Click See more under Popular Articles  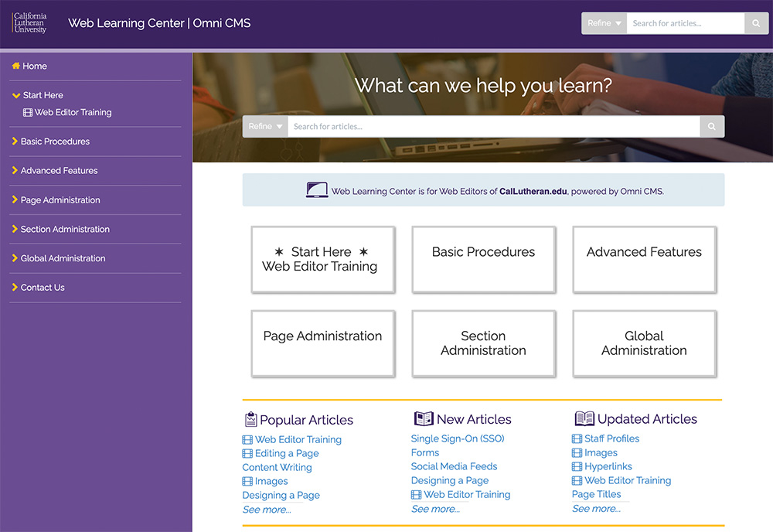(x=267, y=510)
